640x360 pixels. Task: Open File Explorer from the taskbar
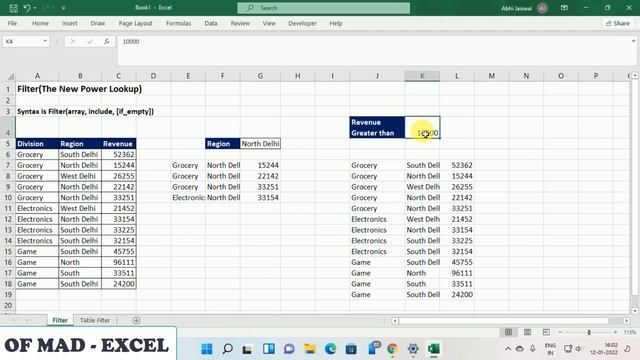310,349
